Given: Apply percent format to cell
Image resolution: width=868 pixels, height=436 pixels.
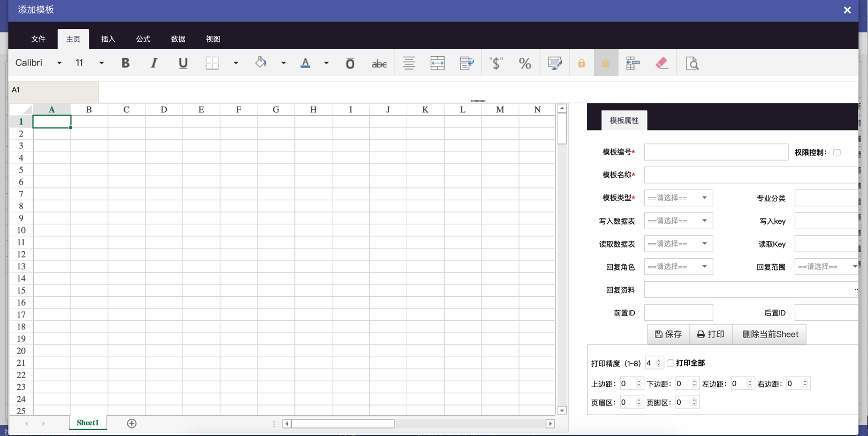Looking at the screenshot, I should coord(524,63).
